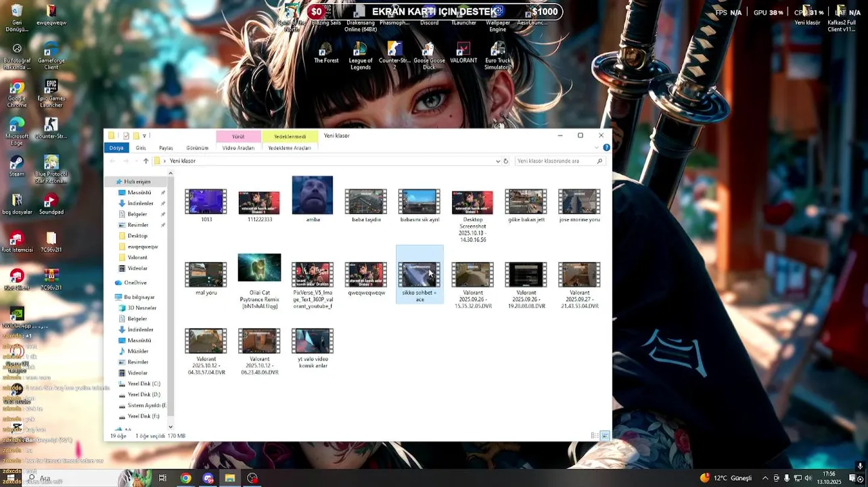This screenshot has height=487, width=868.
Task: Open the 12°C Güneşli weather widget
Action: [x=725, y=478]
